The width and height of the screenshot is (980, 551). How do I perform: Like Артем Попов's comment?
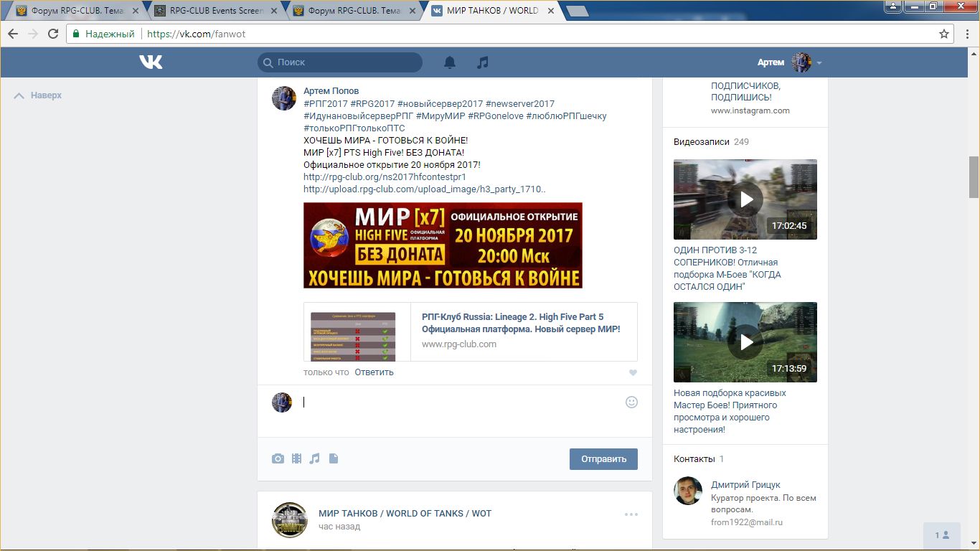click(x=633, y=373)
